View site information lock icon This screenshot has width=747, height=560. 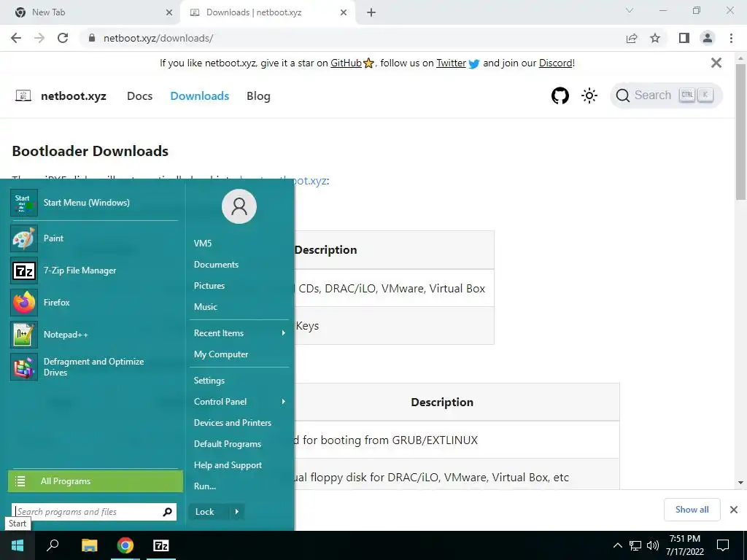click(x=92, y=38)
